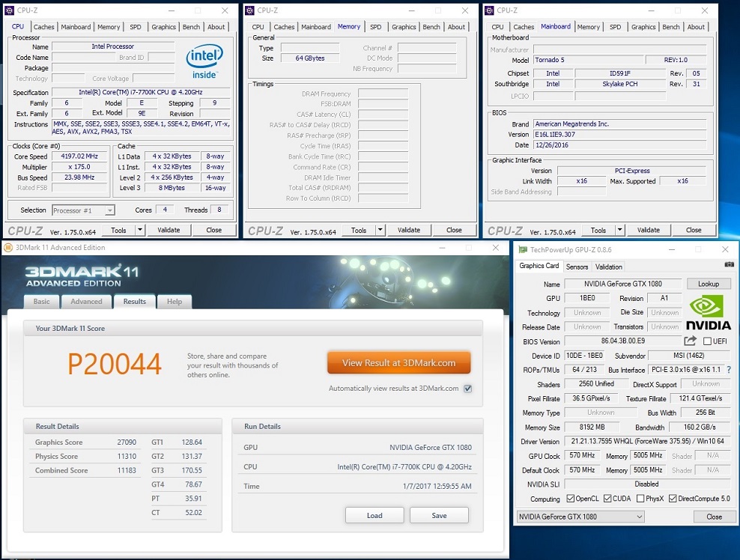This screenshot has height=560, width=740.
Task: Open Tools dropdown arrow in Mainboard window
Action: (x=619, y=230)
